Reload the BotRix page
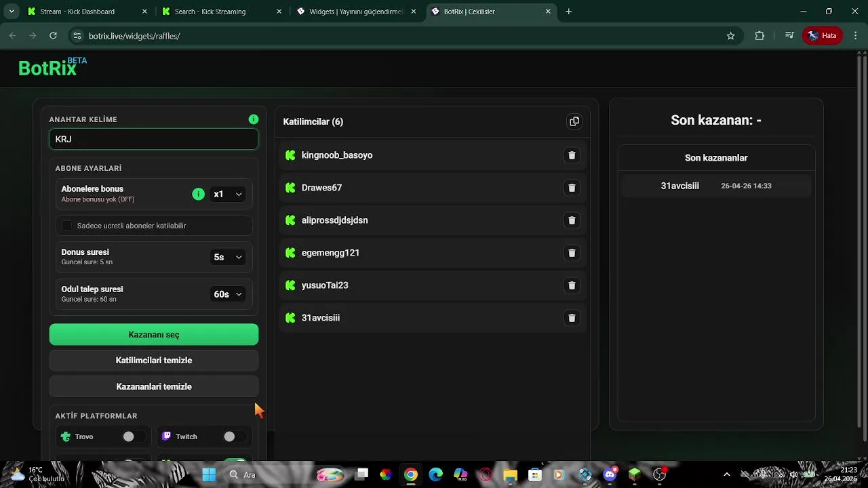The width and height of the screenshot is (868, 488). coord(53,36)
